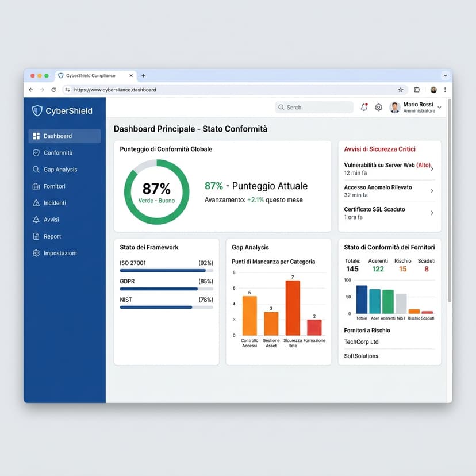Click the Fornitori building icon in sidebar
Image resolution: width=476 pixels, height=476 pixels.
pyautogui.click(x=36, y=186)
